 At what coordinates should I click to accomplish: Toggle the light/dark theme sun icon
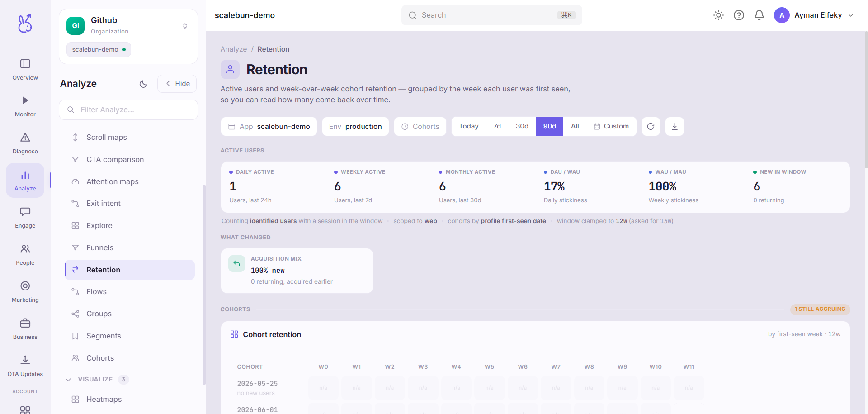(718, 15)
